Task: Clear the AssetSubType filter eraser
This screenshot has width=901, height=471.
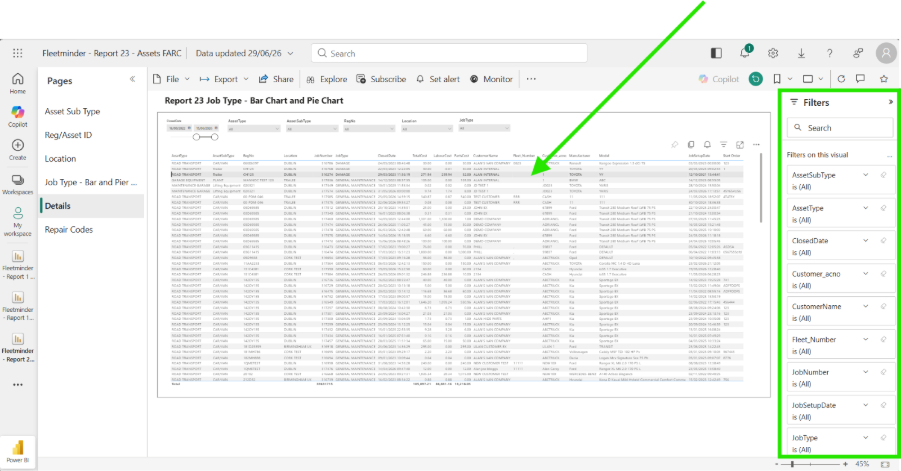Action: 884,175
